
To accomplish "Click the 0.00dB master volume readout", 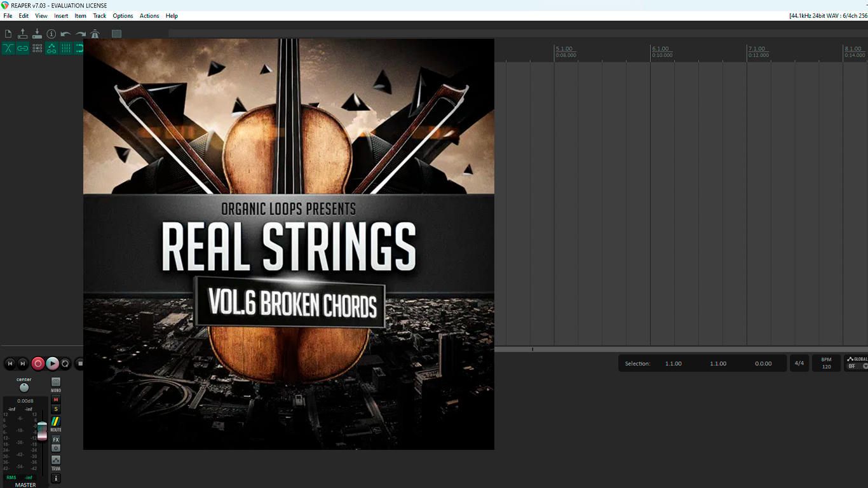I will (x=25, y=401).
